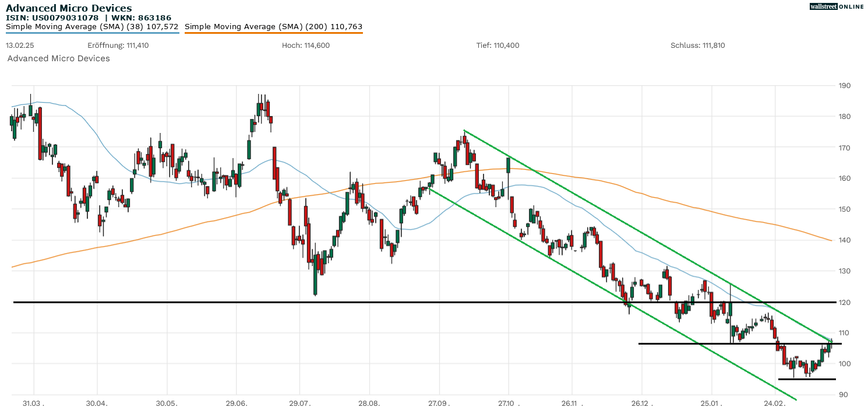Image resolution: width=868 pixels, height=407 pixels.
Task: Click the Advanced Micro Devices chart series label
Action: tap(58, 58)
